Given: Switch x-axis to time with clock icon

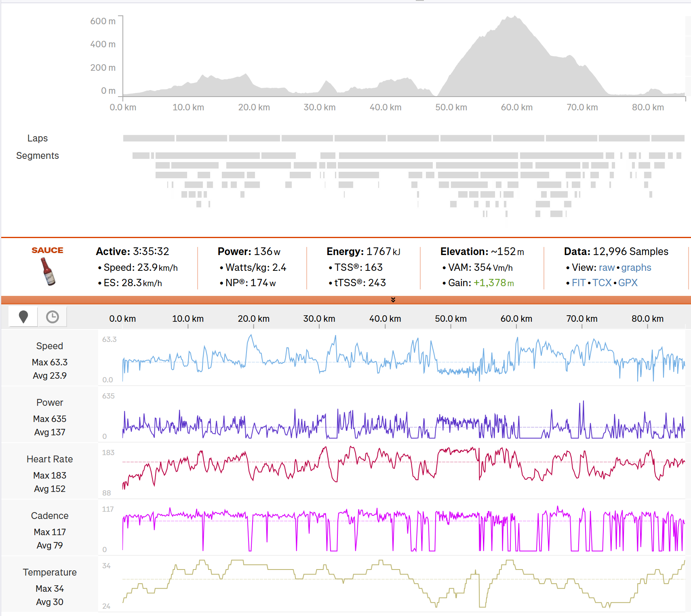Looking at the screenshot, I should coord(52,317).
